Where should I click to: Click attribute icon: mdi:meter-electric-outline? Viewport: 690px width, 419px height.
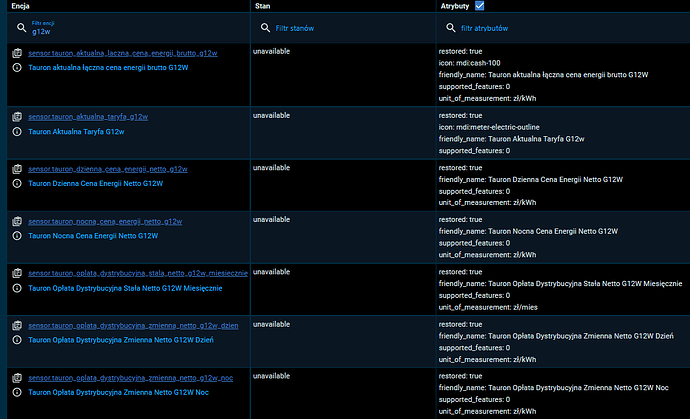[x=489, y=127]
